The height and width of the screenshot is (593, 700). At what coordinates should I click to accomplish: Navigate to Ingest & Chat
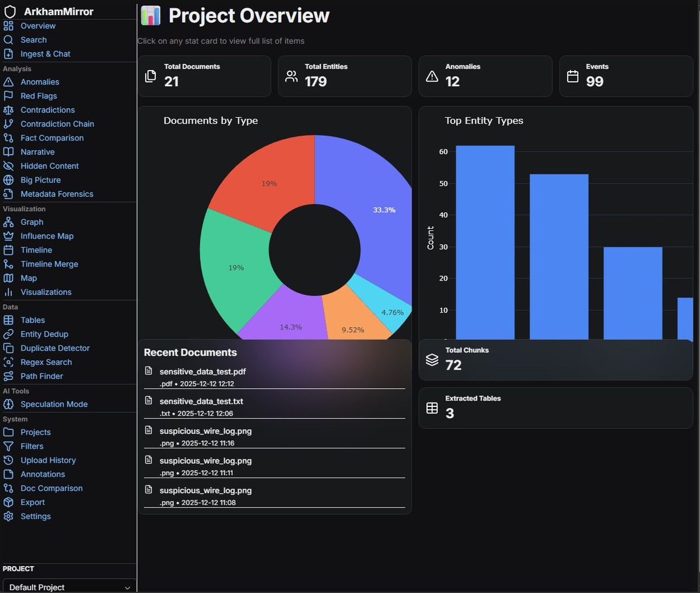(x=45, y=54)
